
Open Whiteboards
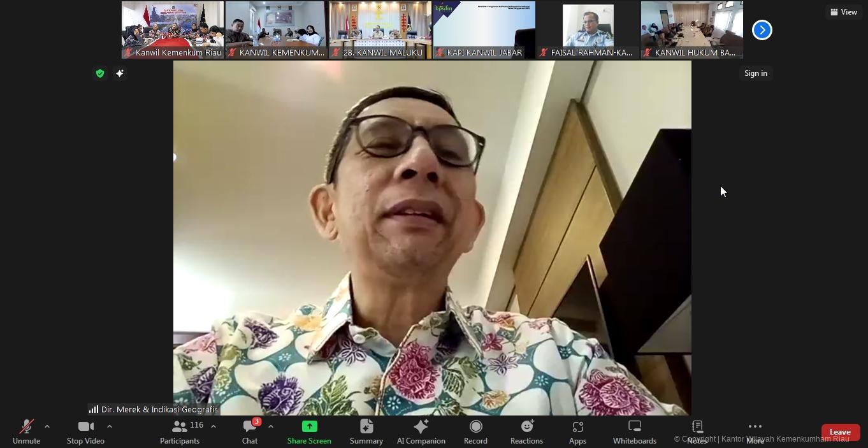coord(634,431)
